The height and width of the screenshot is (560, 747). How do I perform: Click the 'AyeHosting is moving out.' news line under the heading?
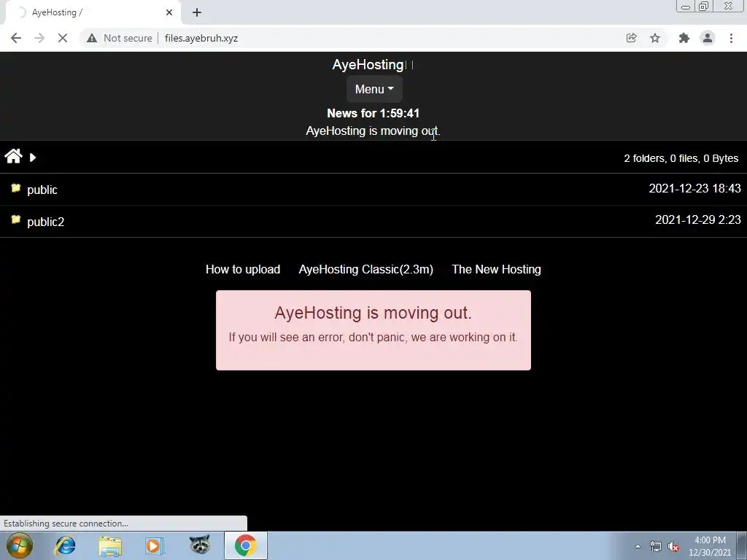coord(373,131)
